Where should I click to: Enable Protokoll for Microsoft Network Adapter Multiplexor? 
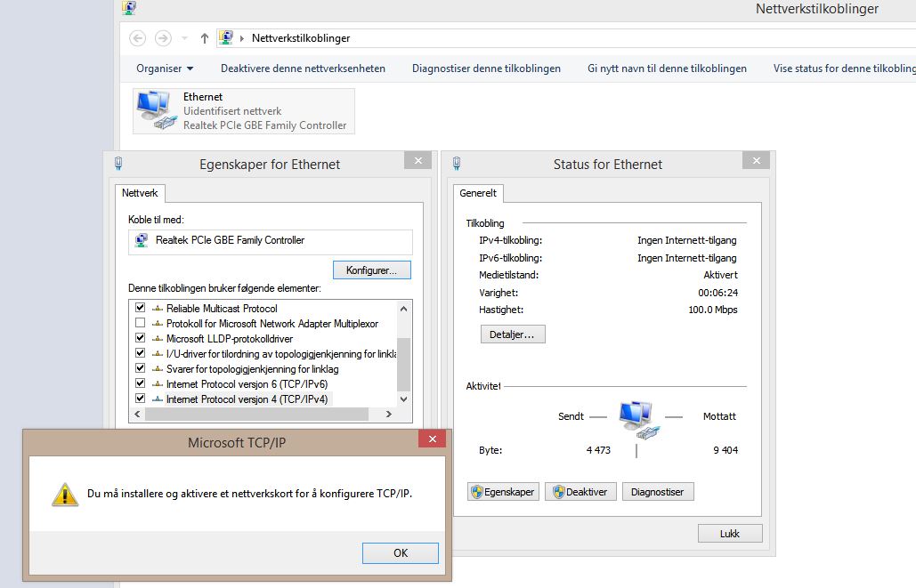[x=141, y=322]
